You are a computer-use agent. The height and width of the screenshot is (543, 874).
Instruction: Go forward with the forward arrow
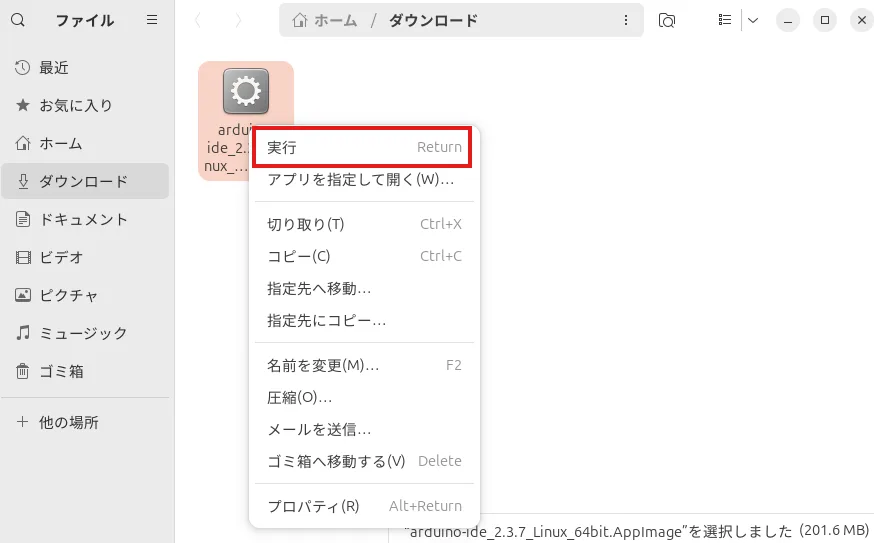pyautogui.click(x=237, y=20)
